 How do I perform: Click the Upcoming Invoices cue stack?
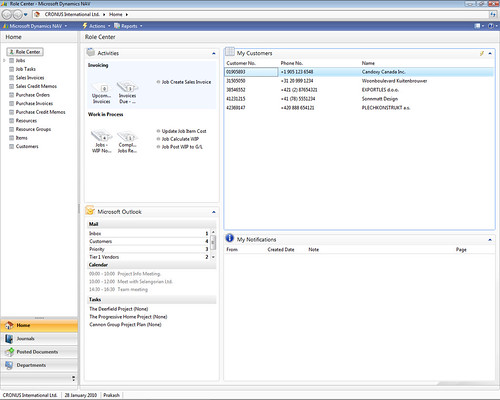[101, 93]
